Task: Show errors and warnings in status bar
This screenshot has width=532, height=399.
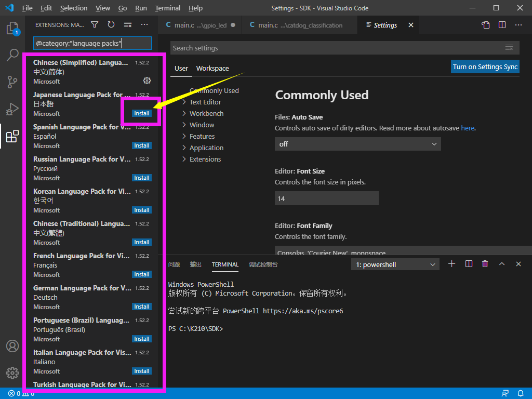Action: coord(21,394)
